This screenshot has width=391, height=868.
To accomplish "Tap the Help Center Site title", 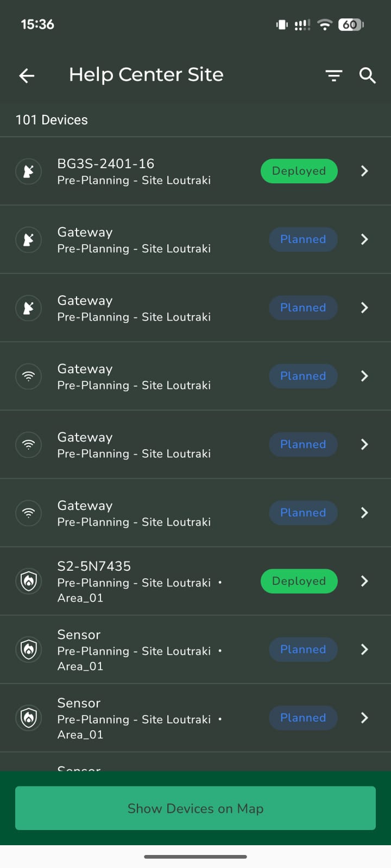I will click(x=146, y=75).
